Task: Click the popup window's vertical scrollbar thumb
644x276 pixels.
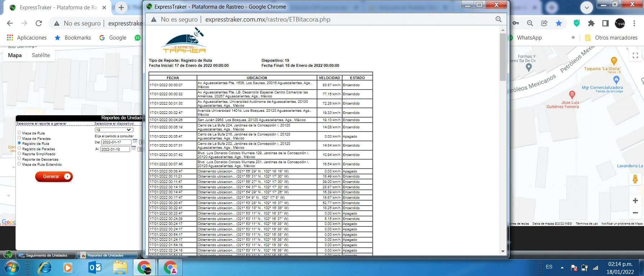Action: [x=503, y=57]
